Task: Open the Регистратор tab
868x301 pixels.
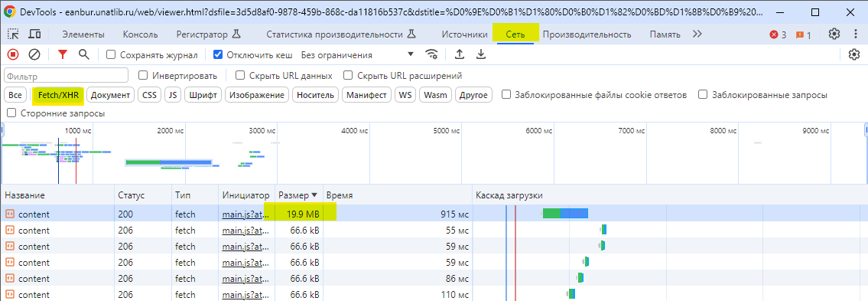Action: point(209,34)
